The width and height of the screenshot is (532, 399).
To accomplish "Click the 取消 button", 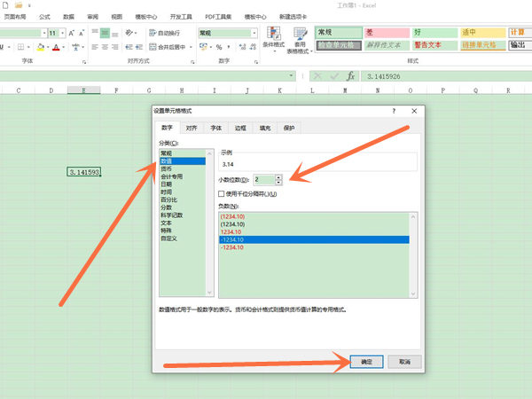I will click(404, 362).
